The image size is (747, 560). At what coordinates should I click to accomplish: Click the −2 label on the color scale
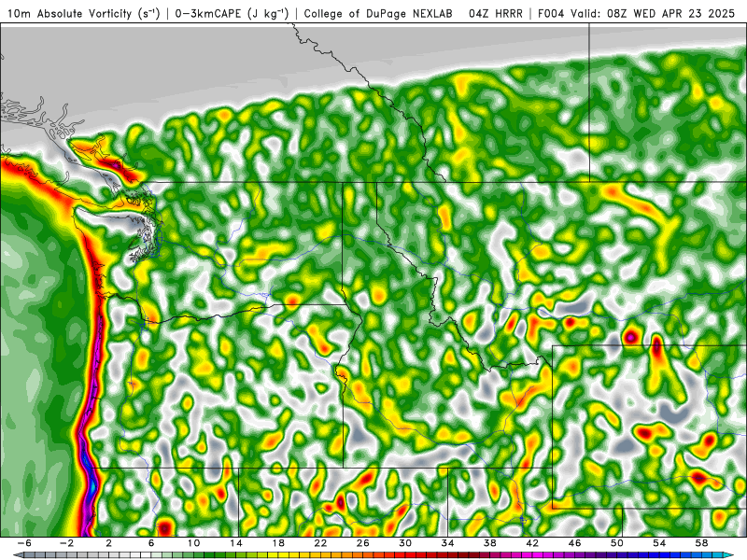(x=67, y=543)
